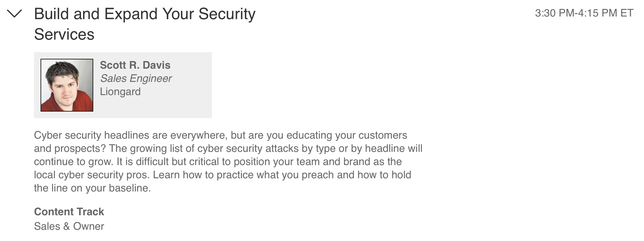Click the line starting and prospects?
The width and height of the screenshot is (644, 241).
(x=228, y=149)
